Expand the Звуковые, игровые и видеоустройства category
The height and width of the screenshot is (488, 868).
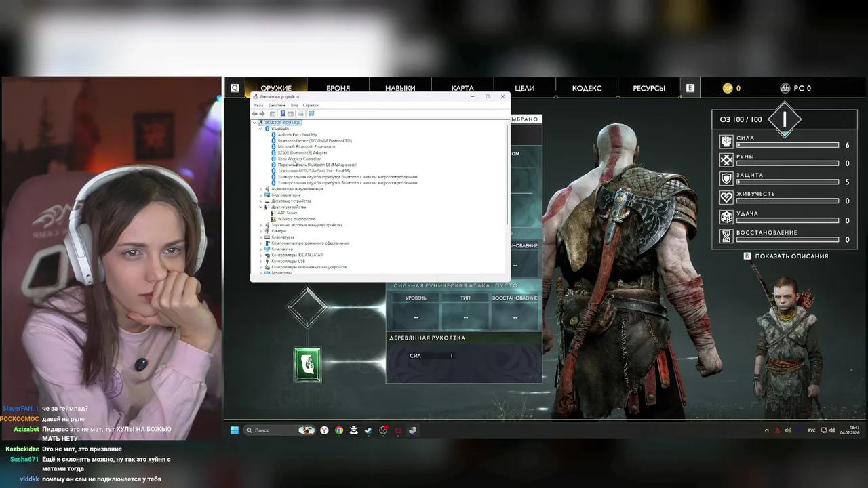260,225
